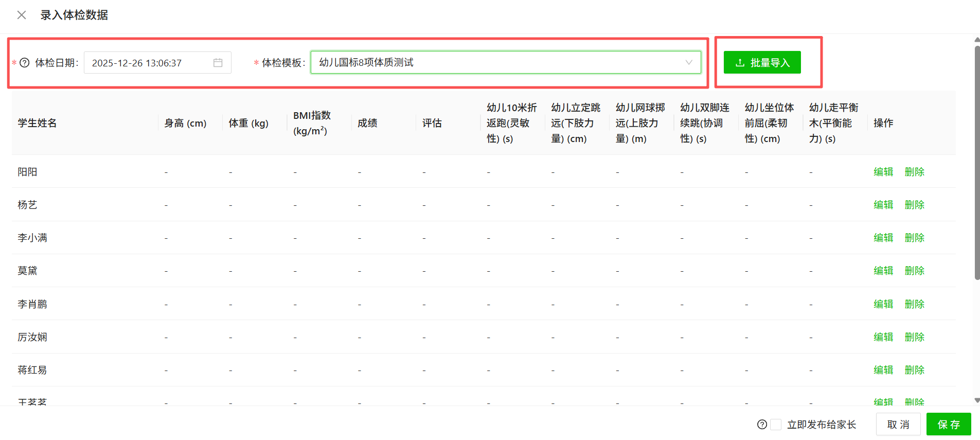The width and height of the screenshot is (980, 440).
Task: Delete the record for 杨艺
Action: pos(914,205)
